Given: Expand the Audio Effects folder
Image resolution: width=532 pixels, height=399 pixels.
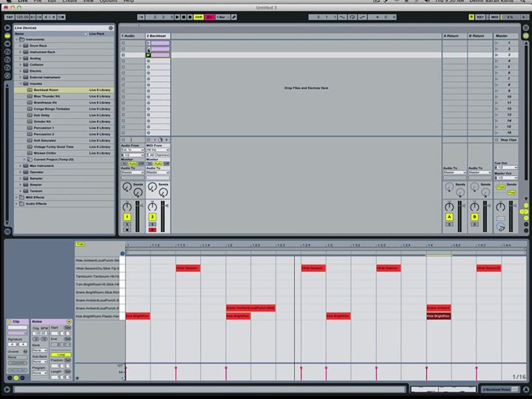Looking at the screenshot, I should click(16, 204).
